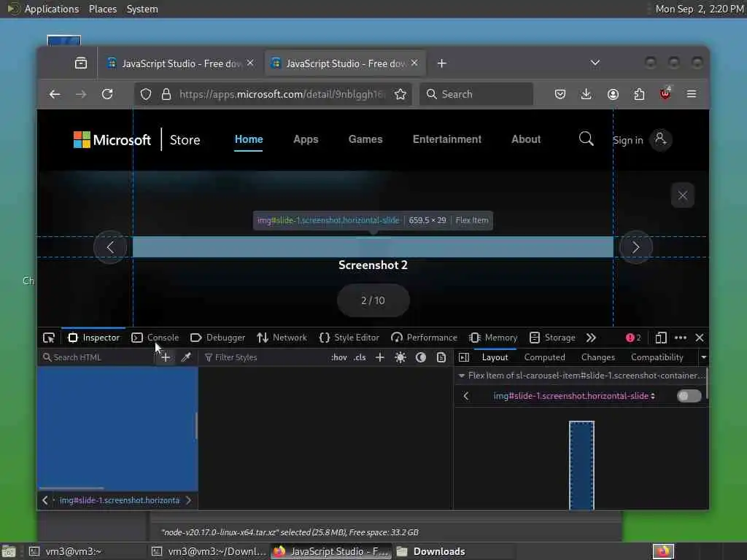The width and height of the screenshot is (747, 560).
Task: Open the list all tabs dropdown
Action: tap(595, 63)
